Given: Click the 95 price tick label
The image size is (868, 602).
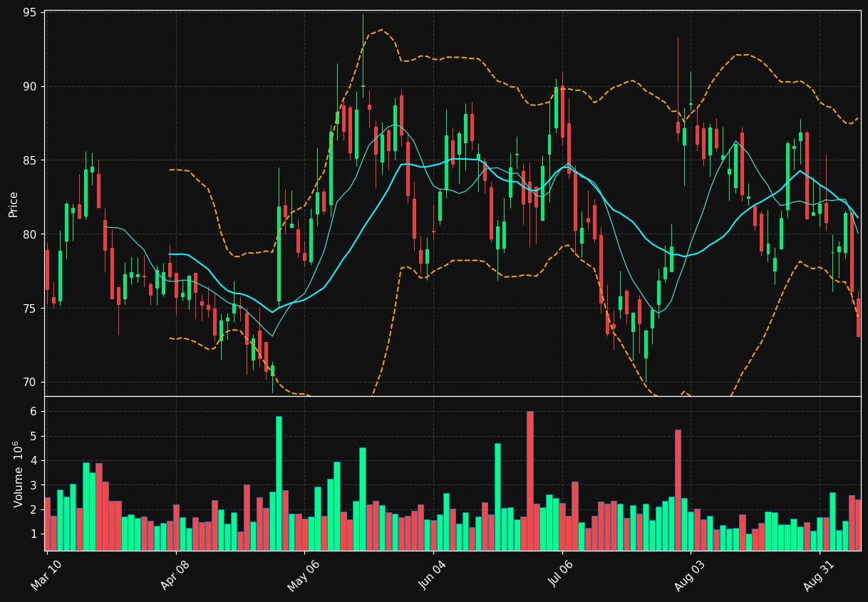Looking at the screenshot, I should tap(31, 12).
